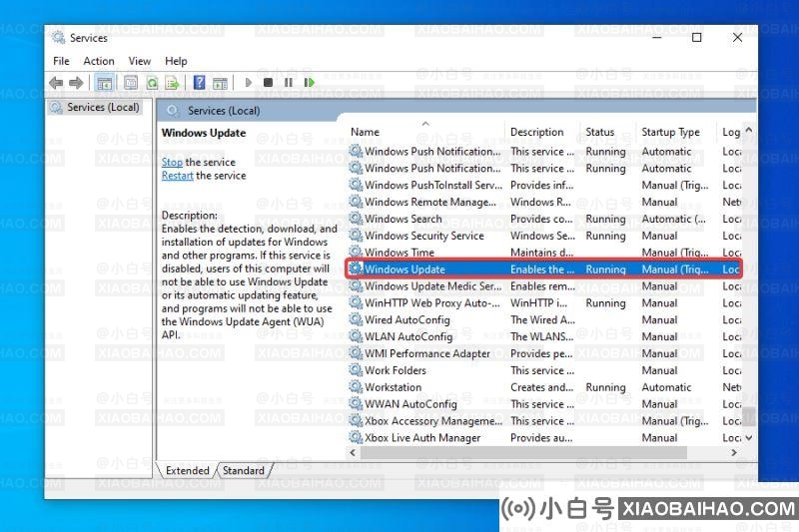This screenshot has width=799, height=532.
Task: Click Show/Hide Action Pane icon
Action: pos(220,83)
